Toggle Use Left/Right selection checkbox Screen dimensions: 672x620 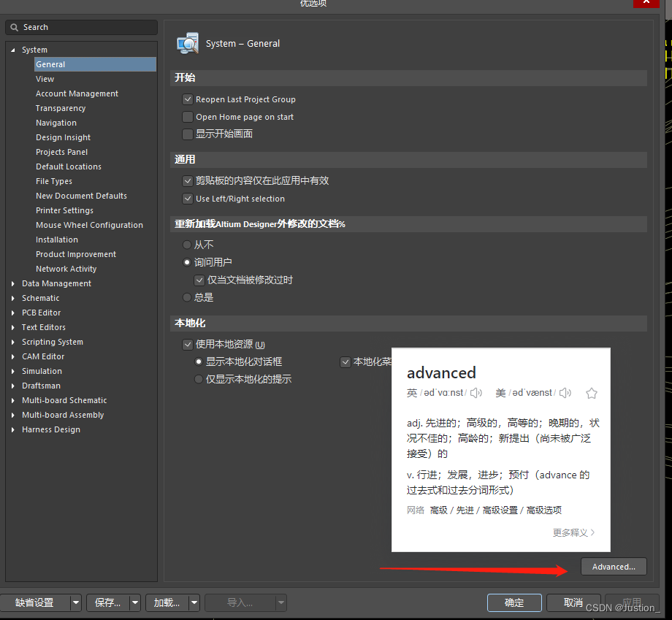(x=188, y=199)
